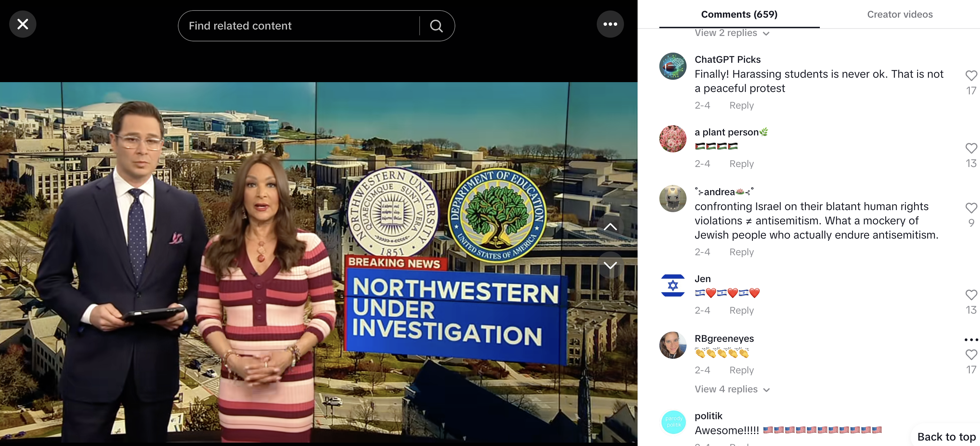Viewport: 980px width, 446px height.
Task: Close the video viewer with X button
Action: pos(23,24)
